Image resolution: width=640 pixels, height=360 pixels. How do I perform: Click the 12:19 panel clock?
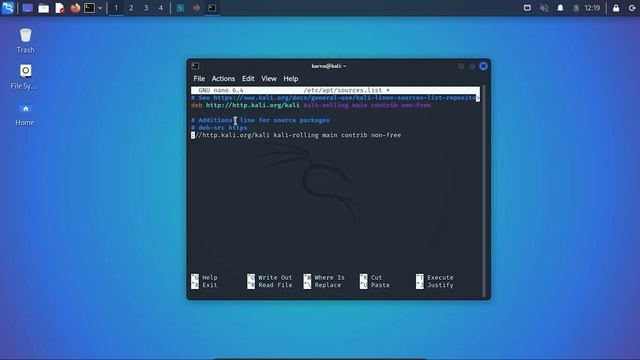[x=592, y=8]
